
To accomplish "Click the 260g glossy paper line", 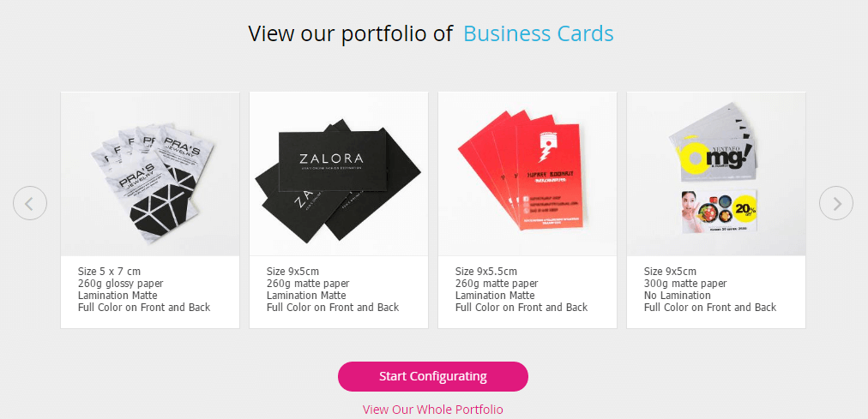I will [121, 284].
